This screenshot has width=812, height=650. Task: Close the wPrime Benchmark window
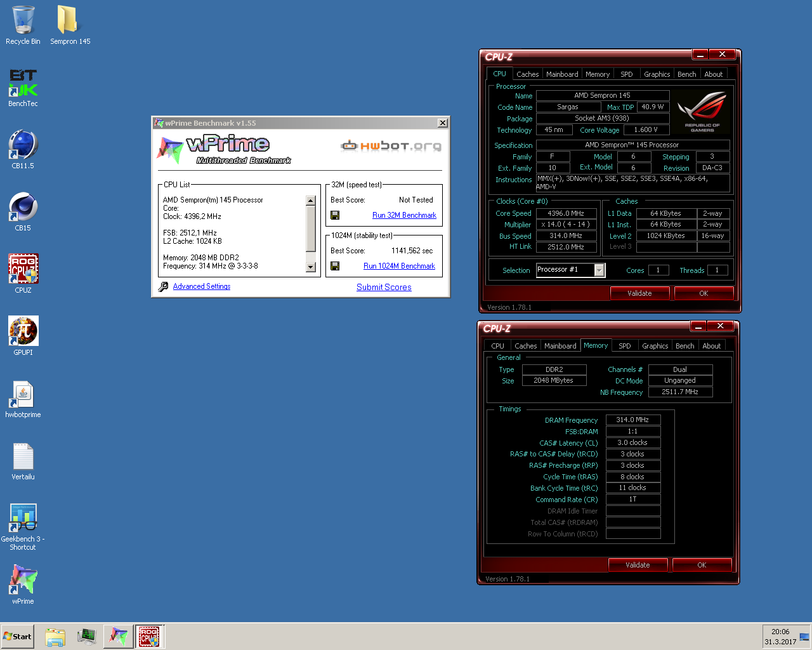443,123
